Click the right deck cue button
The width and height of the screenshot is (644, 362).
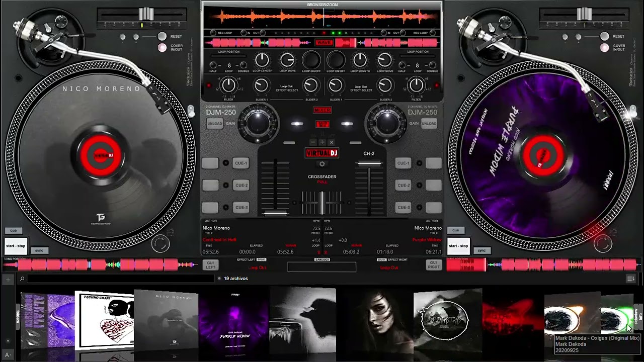456,231
